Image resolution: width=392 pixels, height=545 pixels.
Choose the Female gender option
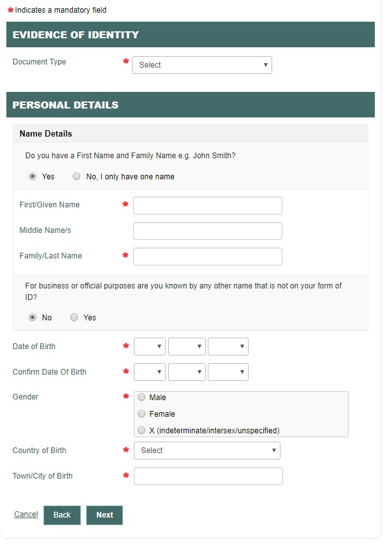[141, 414]
